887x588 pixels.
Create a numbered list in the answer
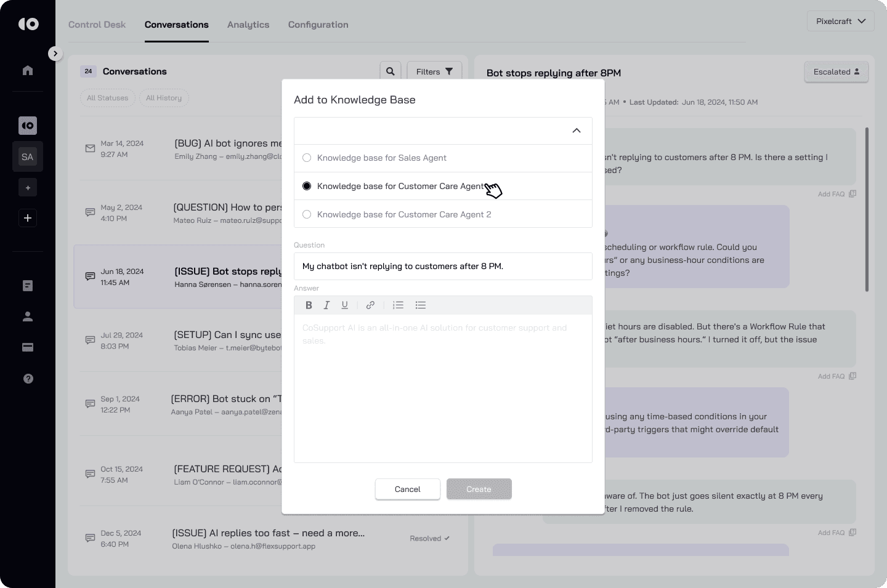[398, 305]
